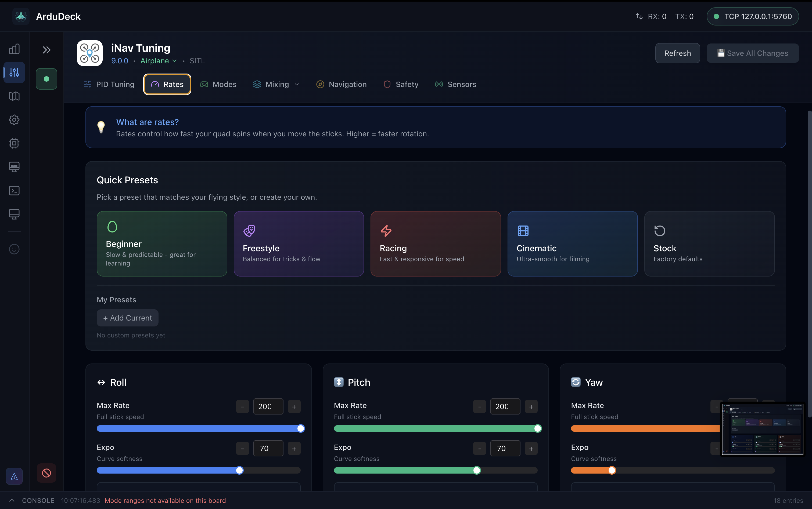The height and width of the screenshot is (509, 812).
Task: Switch to the PID Tuning tab
Action: coord(109,85)
